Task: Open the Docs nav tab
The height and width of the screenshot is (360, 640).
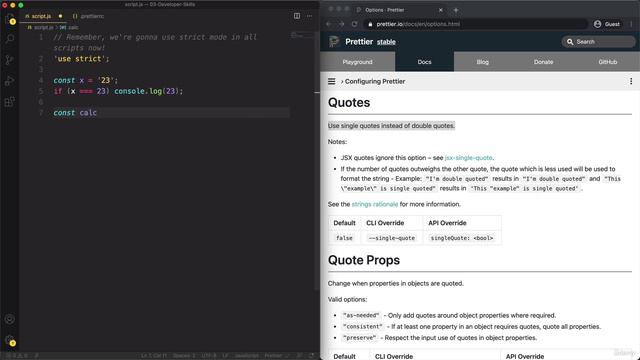Action: pyautogui.click(x=424, y=62)
